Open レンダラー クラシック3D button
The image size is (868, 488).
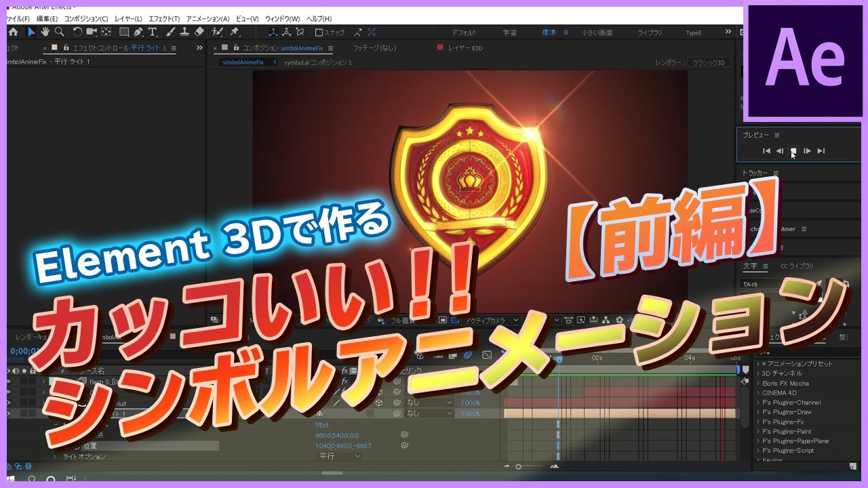pyautogui.click(x=708, y=62)
